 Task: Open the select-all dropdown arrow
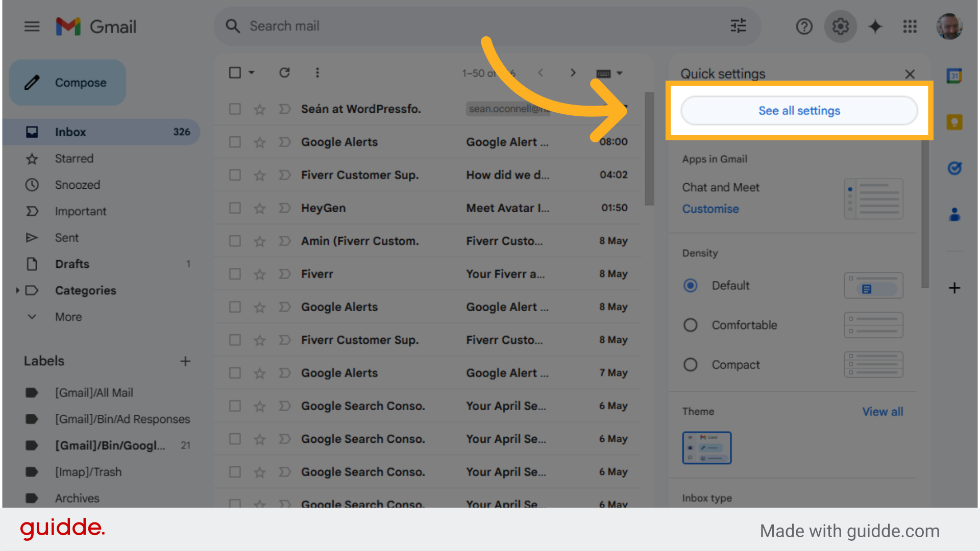pos(250,72)
